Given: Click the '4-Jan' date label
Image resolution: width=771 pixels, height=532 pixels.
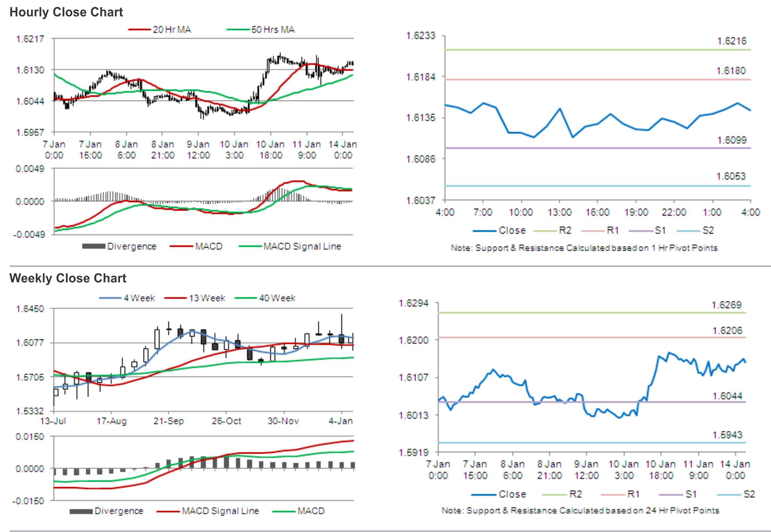Looking at the screenshot, I should (x=341, y=421).
